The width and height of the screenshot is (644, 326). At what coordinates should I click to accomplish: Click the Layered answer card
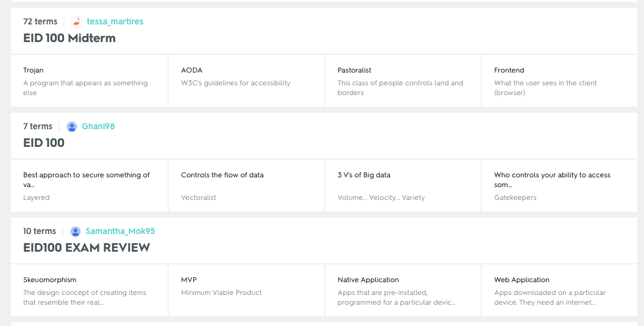click(90, 186)
